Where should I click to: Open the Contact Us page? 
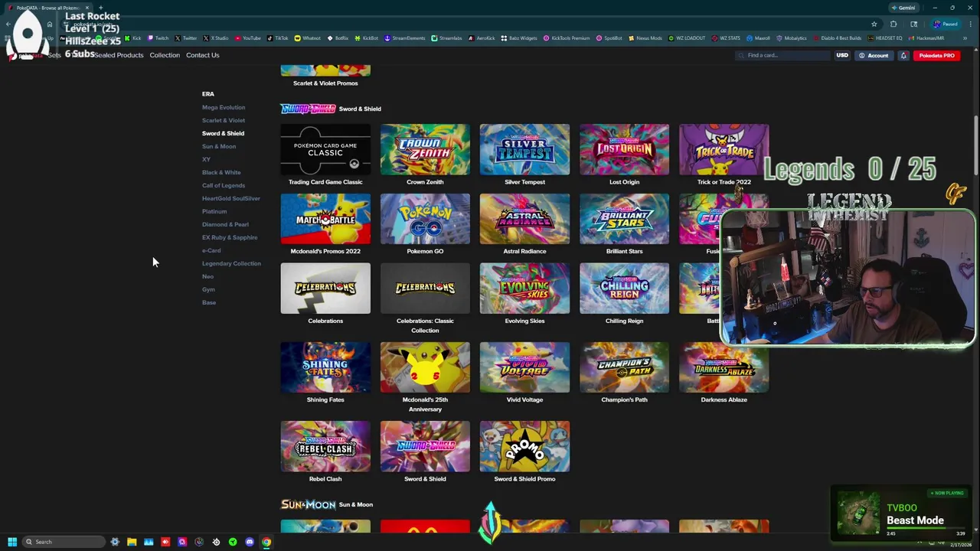202,55
